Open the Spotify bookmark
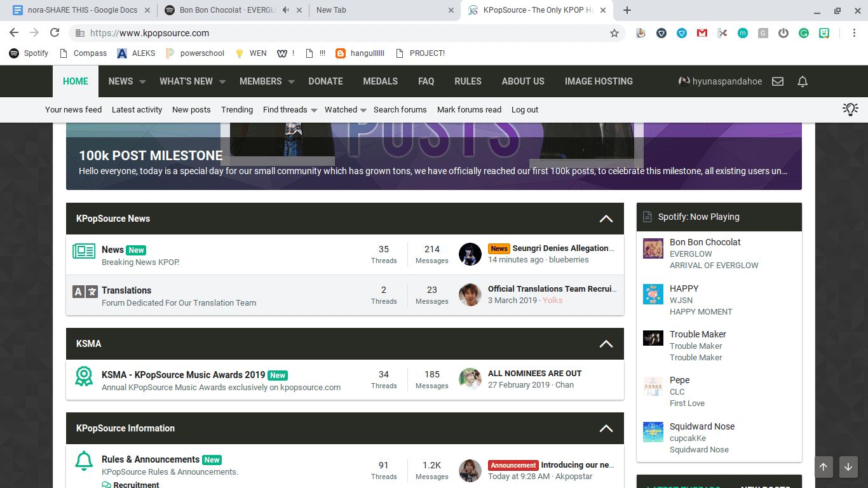Viewport: 868px width, 488px height. tap(29, 53)
